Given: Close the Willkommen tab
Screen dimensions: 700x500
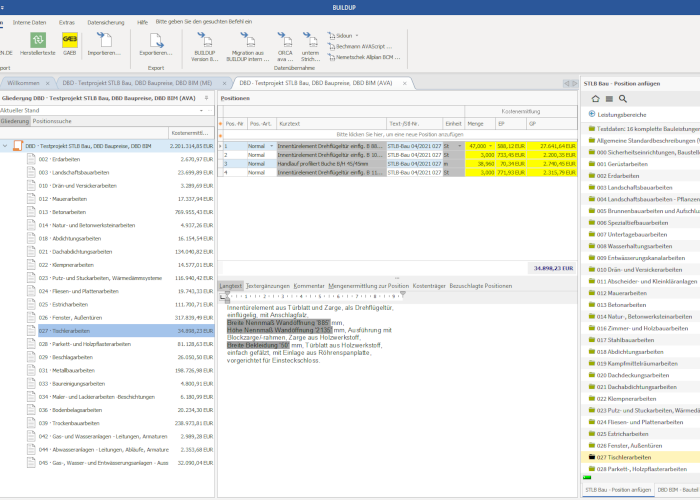Looking at the screenshot, I should pyautogui.click(x=47, y=83).
